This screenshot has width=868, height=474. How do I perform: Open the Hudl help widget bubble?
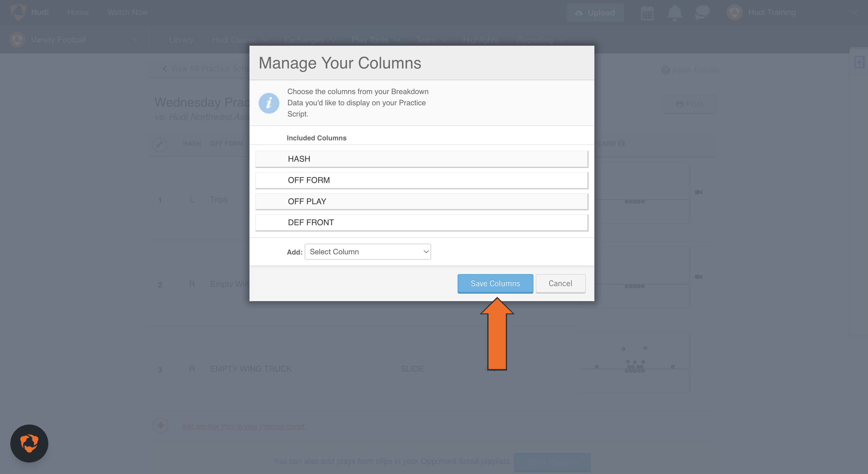click(x=29, y=443)
